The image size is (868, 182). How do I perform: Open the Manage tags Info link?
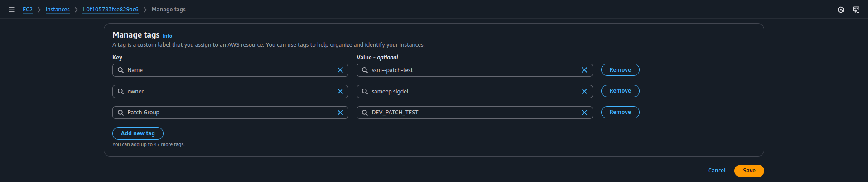click(167, 36)
